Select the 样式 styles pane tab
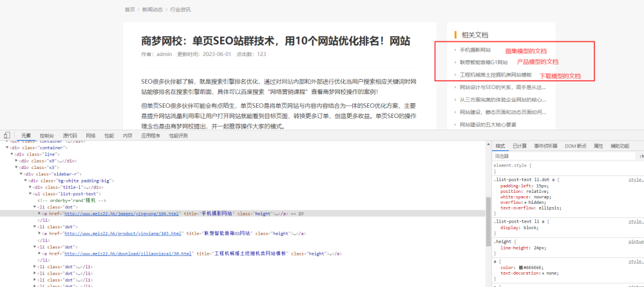The height and width of the screenshot is (287, 644). 500,146
